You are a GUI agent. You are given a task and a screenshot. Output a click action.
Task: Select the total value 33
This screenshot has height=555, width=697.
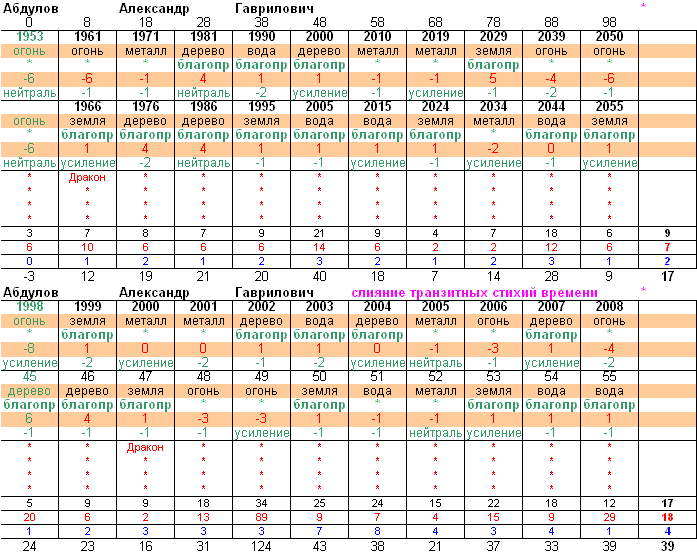point(551,547)
